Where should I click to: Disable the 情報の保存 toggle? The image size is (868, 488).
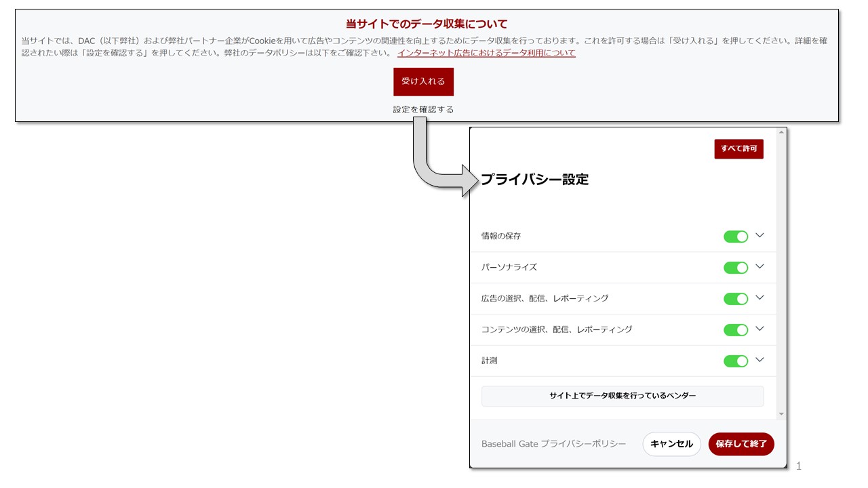736,236
